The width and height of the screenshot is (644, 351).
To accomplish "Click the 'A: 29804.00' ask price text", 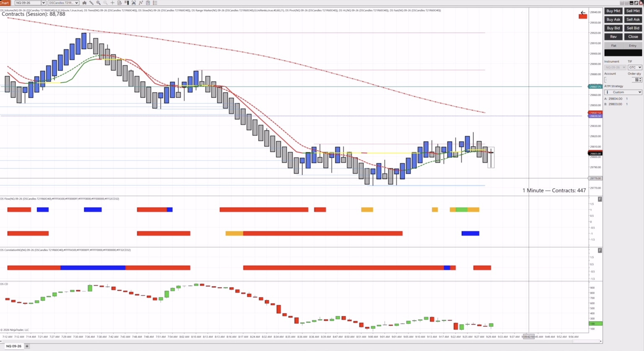I will (x=613, y=99).
